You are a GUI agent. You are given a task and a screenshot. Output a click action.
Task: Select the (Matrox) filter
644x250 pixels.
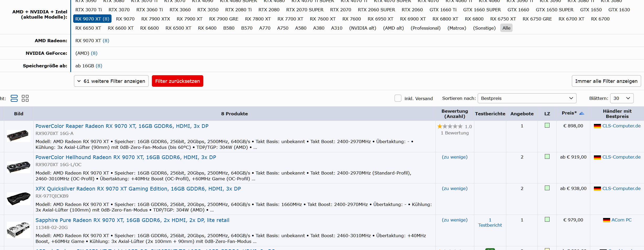point(457,28)
